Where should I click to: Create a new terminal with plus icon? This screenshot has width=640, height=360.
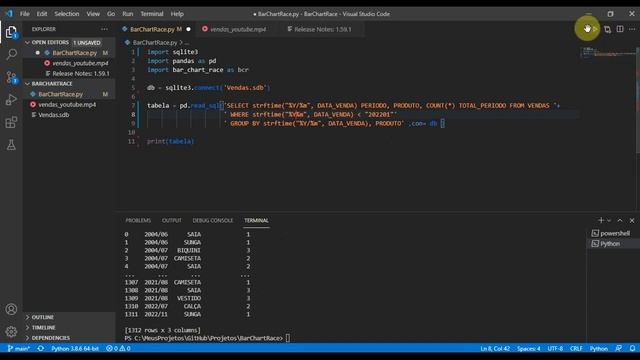click(x=600, y=220)
